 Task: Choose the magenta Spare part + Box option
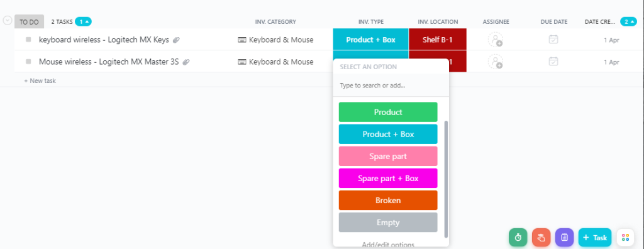click(388, 179)
